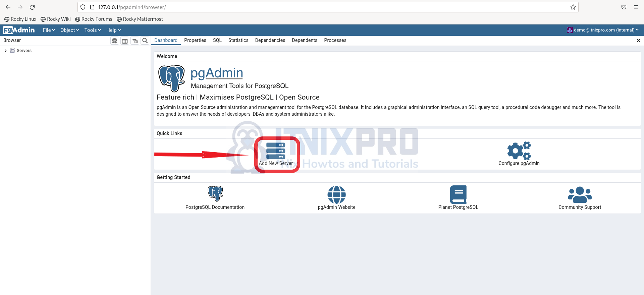Image resolution: width=644 pixels, height=295 pixels.
Task: Select the Servers tree item label
Action: click(x=24, y=51)
